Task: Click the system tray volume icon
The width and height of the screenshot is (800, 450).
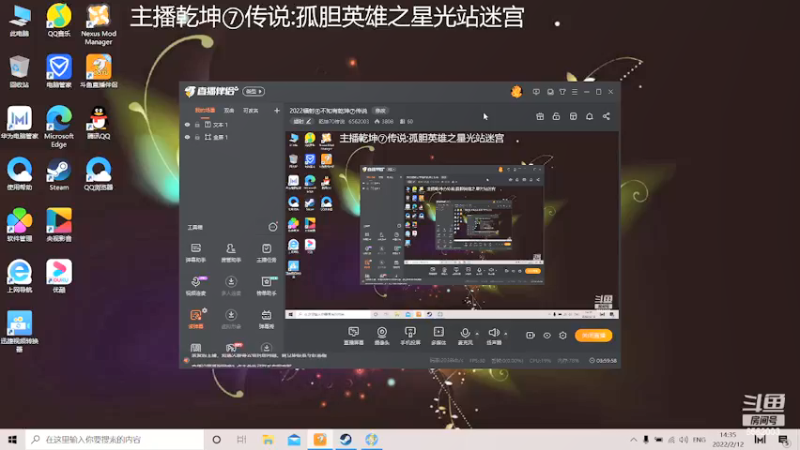Action: 684,439
